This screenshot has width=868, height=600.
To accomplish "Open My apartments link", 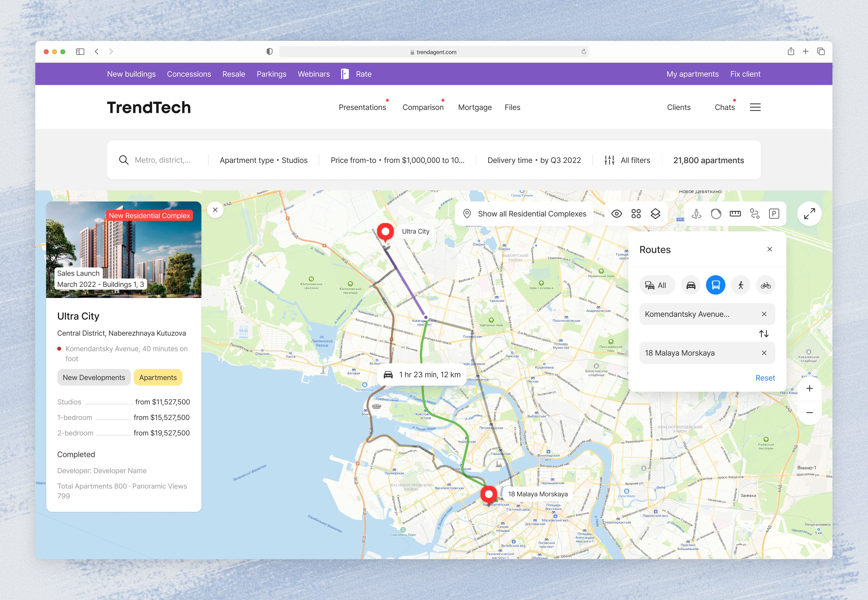I will [693, 74].
